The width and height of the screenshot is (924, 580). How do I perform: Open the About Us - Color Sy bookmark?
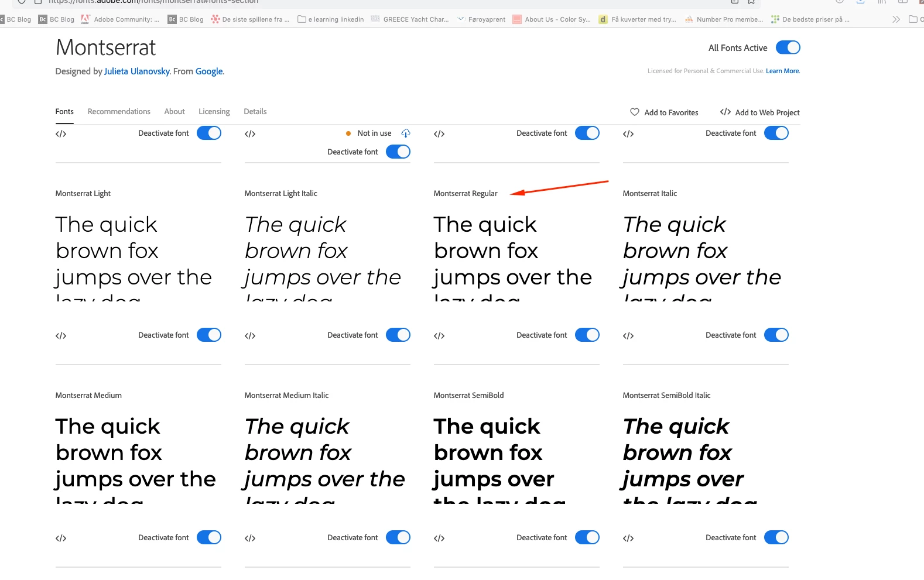pyautogui.click(x=552, y=19)
